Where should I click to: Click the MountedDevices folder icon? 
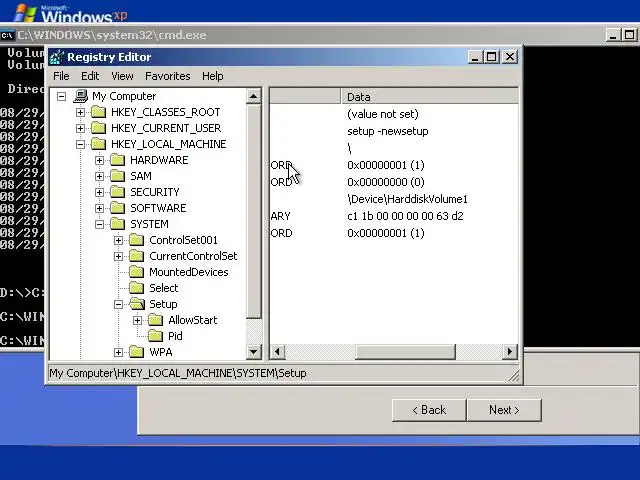coord(136,271)
